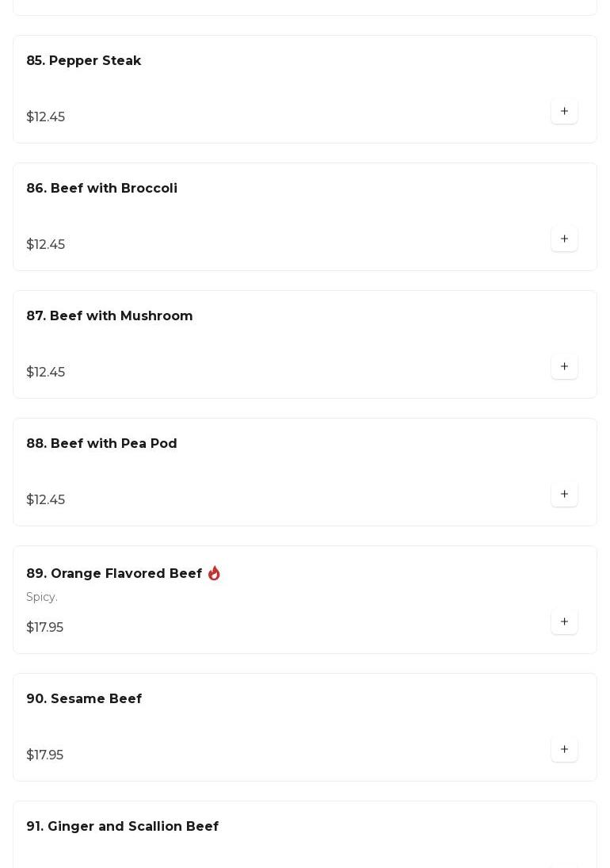Add 86. Beef with Broccoli using plus
Viewport: 610px width, 868px height.
(x=564, y=239)
